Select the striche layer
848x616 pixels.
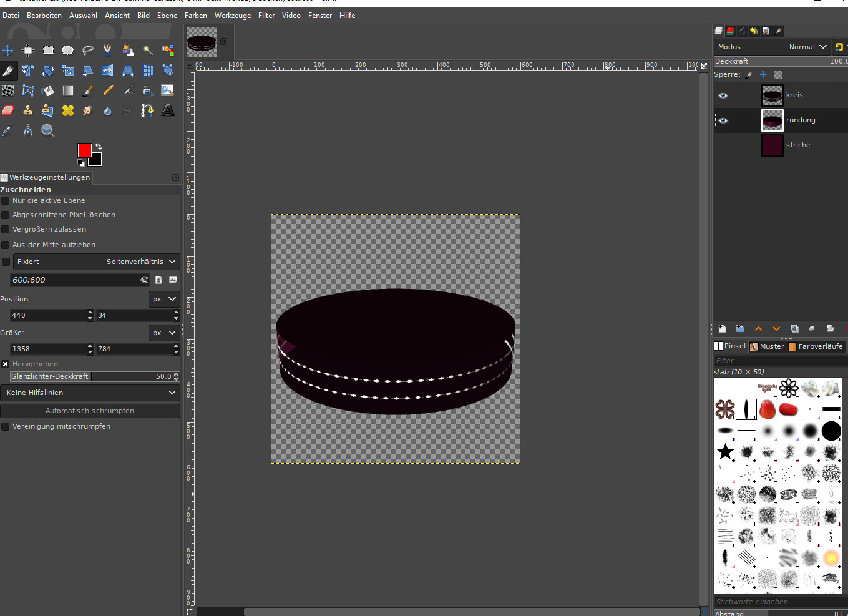tap(797, 145)
